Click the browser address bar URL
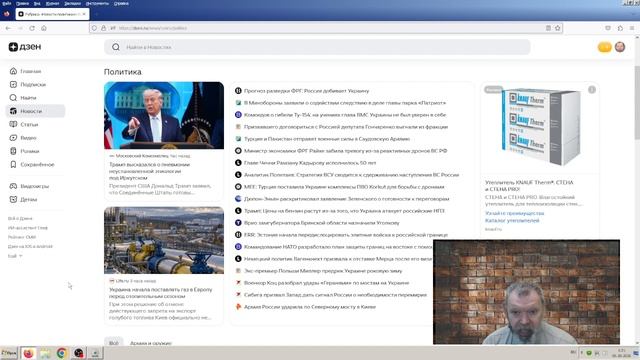640x360 pixels. click(327, 28)
